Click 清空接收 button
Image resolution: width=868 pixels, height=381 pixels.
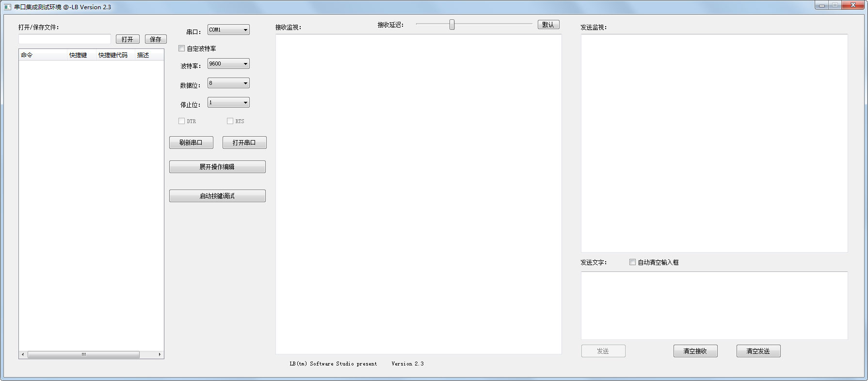pyautogui.click(x=695, y=351)
